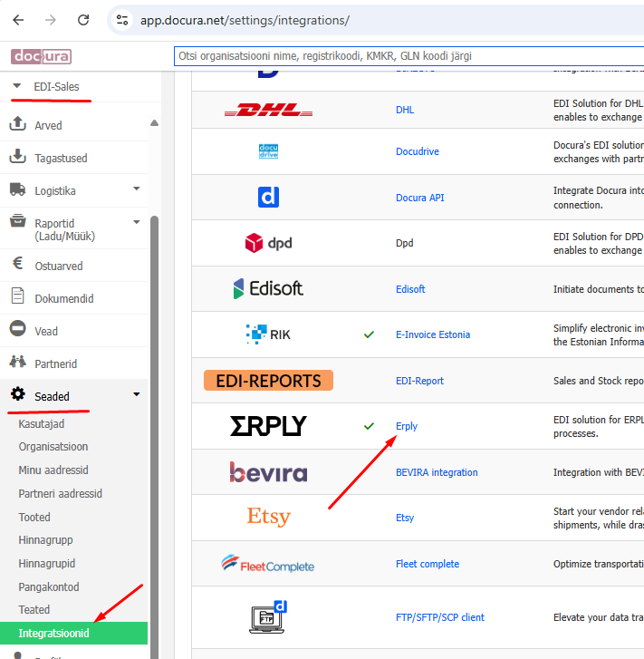Click the DHL logo

(268, 110)
